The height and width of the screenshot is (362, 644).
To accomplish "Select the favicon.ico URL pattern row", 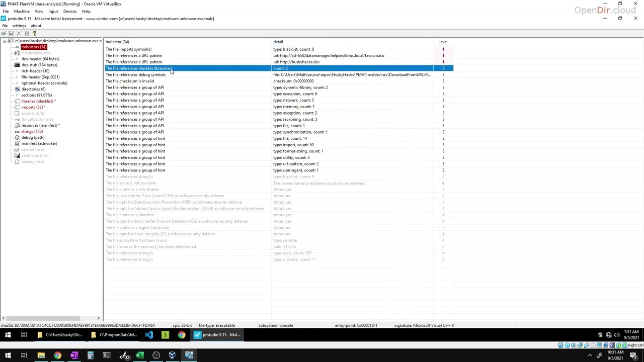I will [279, 55].
